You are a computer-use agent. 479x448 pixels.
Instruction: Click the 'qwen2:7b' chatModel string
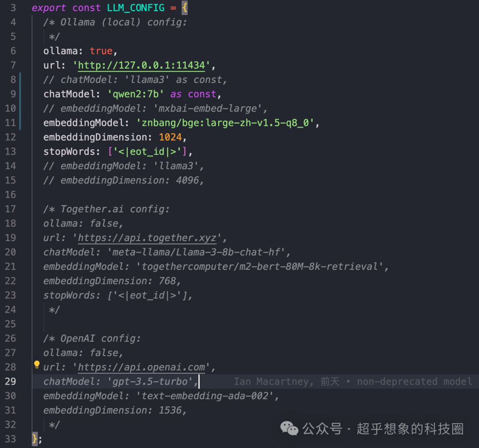point(135,94)
